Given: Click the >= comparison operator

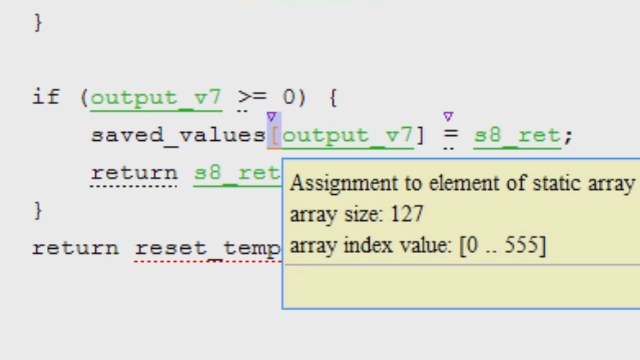Looking at the screenshot, I should (252, 98).
